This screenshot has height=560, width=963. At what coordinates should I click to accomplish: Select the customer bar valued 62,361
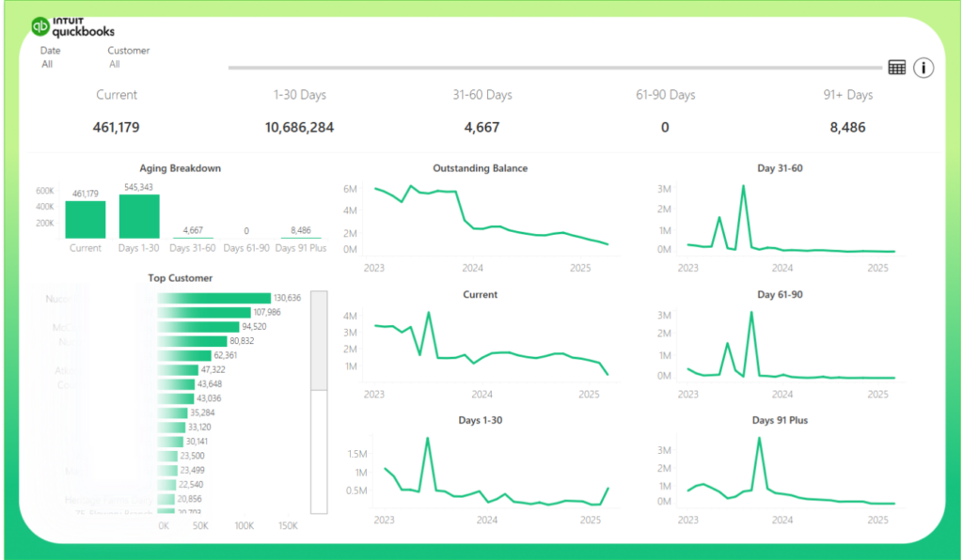[x=184, y=356]
